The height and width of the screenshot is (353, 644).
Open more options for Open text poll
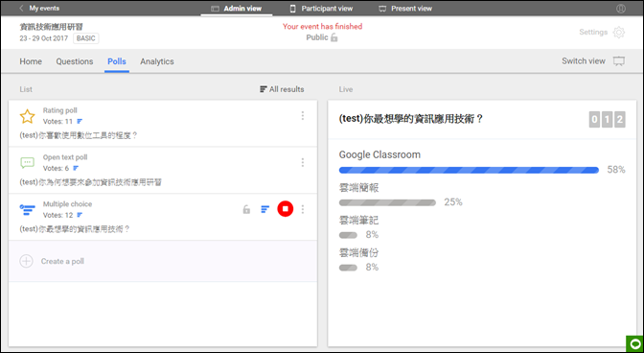tap(303, 163)
